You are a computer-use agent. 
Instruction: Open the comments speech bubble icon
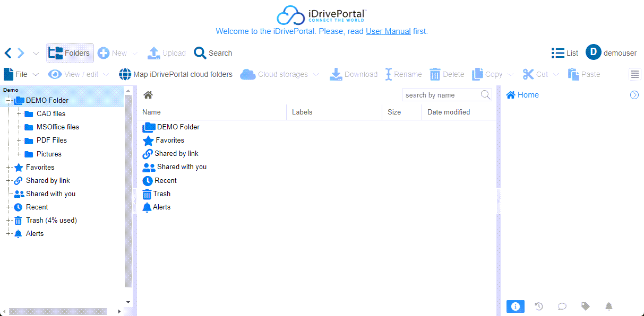[x=562, y=306]
